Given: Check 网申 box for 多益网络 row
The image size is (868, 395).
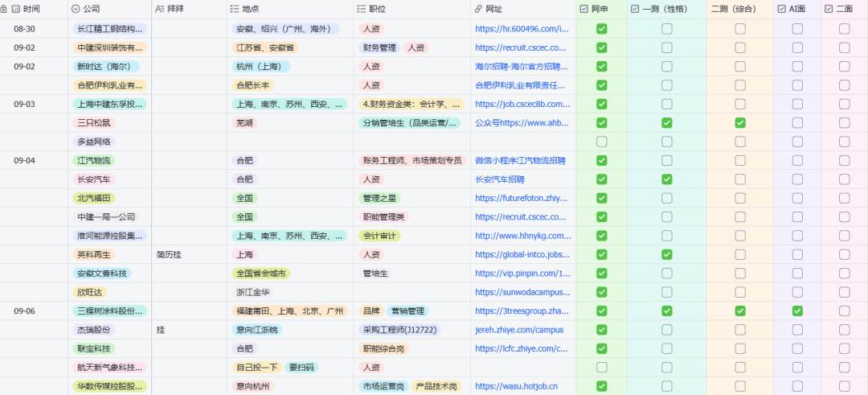Looking at the screenshot, I should (x=602, y=142).
